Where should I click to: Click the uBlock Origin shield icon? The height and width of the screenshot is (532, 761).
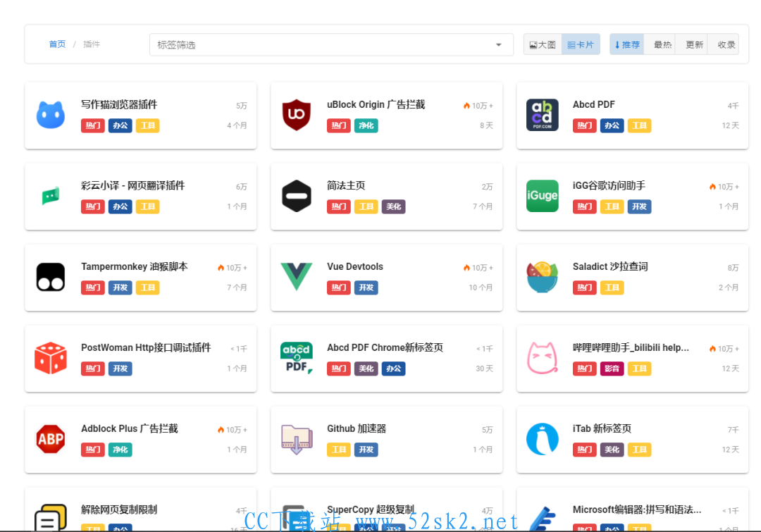click(297, 115)
